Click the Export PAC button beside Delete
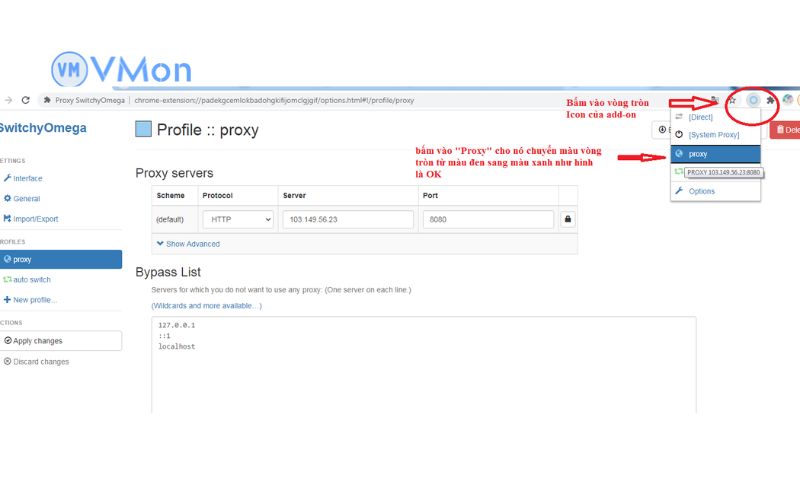Viewport: 800px width, 500px height. tap(662, 130)
